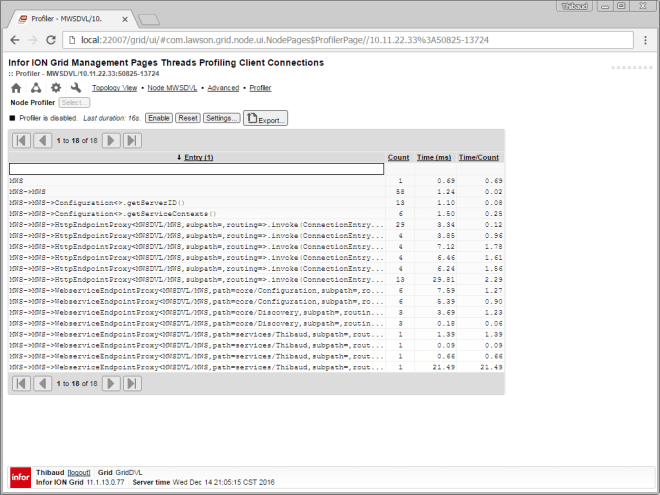
Task: Open the gear configuration icon
Action: pyautogui.click(x=56, y=88)
